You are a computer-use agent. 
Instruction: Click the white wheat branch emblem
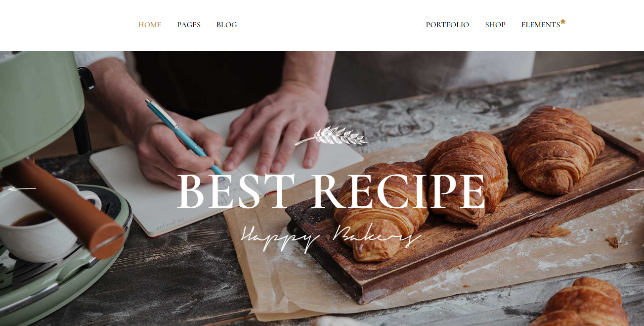tap(331, 136)
